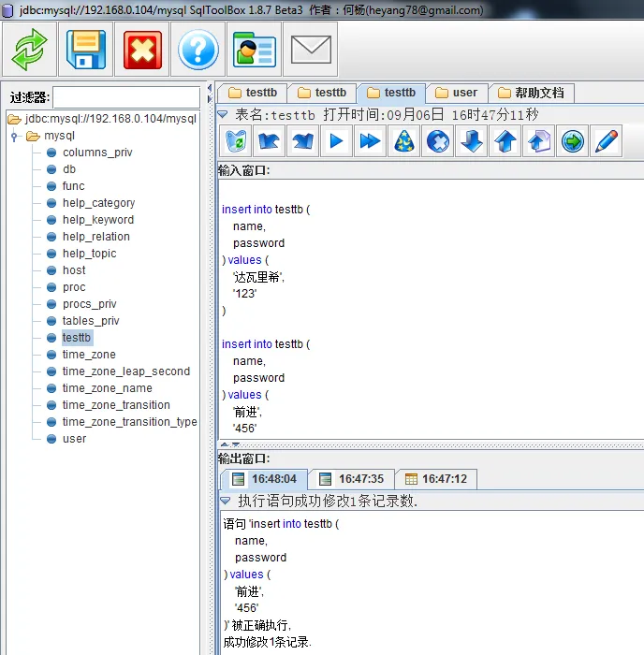Click the recycle bin clear icon
Viewport: 644px width, 655px height.
[235, 141]
